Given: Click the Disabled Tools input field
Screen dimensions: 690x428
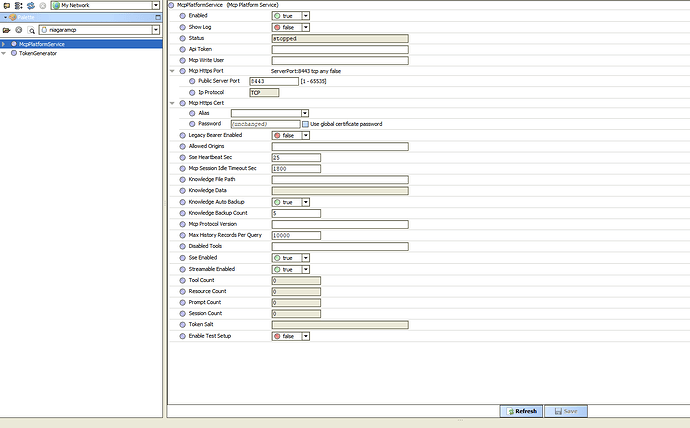Looking at the screenshot, I should tap(340, 246).
